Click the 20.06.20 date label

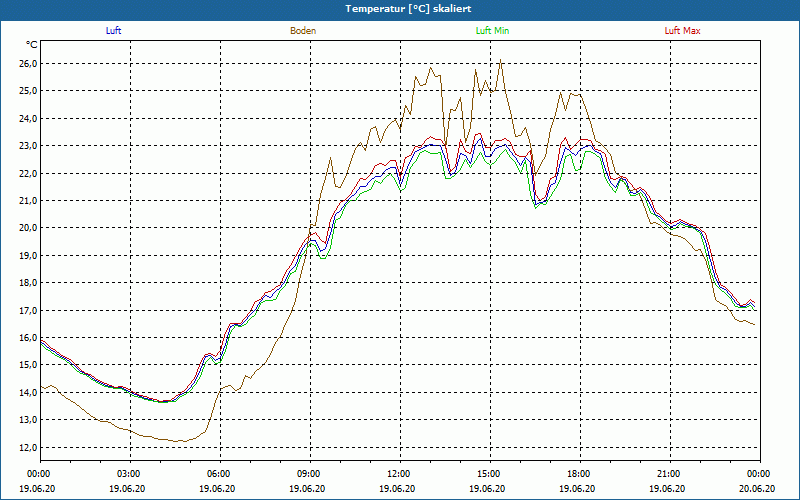[757, 489]
